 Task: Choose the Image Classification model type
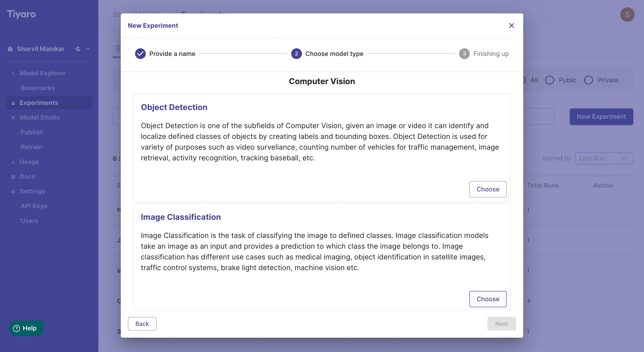[488, 299]
